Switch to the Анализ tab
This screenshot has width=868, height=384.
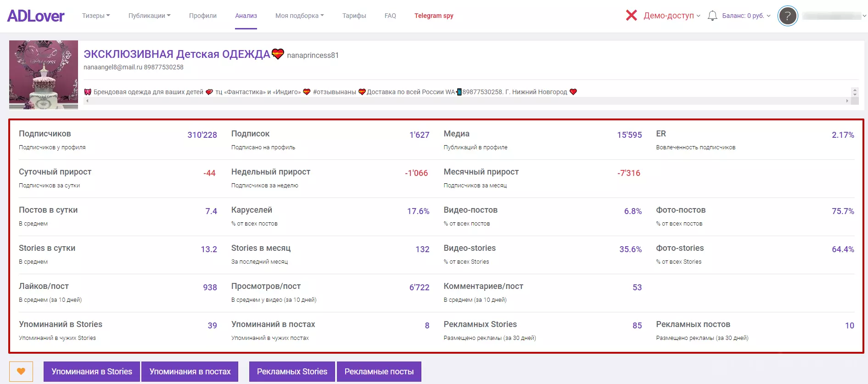pyautogui.click(x=246, y=16)
